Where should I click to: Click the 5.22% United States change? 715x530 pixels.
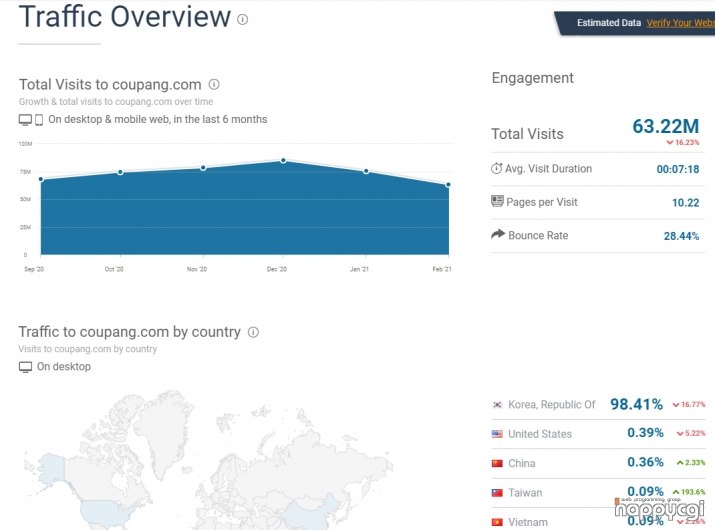695,433
